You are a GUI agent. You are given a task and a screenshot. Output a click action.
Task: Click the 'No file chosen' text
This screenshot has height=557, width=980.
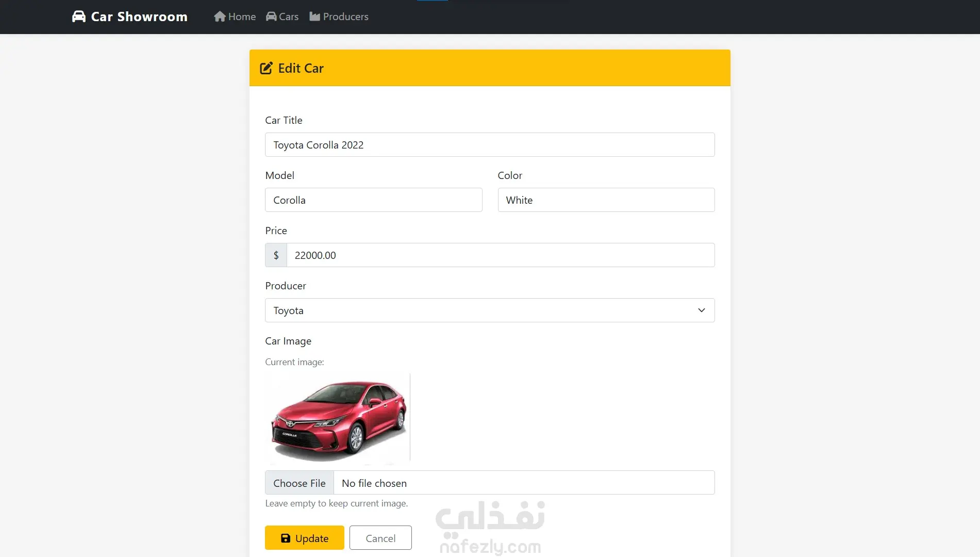[x=374, y=483]
